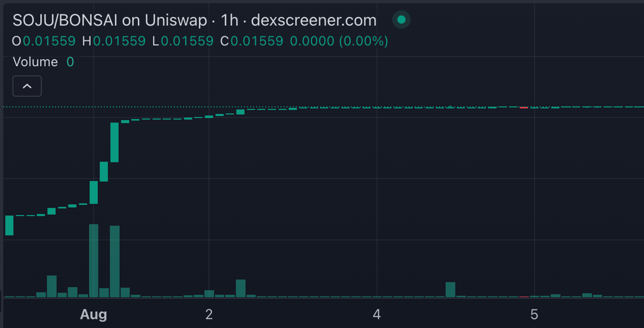Click the green live market status dot
This screenshot has width=644, height=328.
(x=401, y=20)
